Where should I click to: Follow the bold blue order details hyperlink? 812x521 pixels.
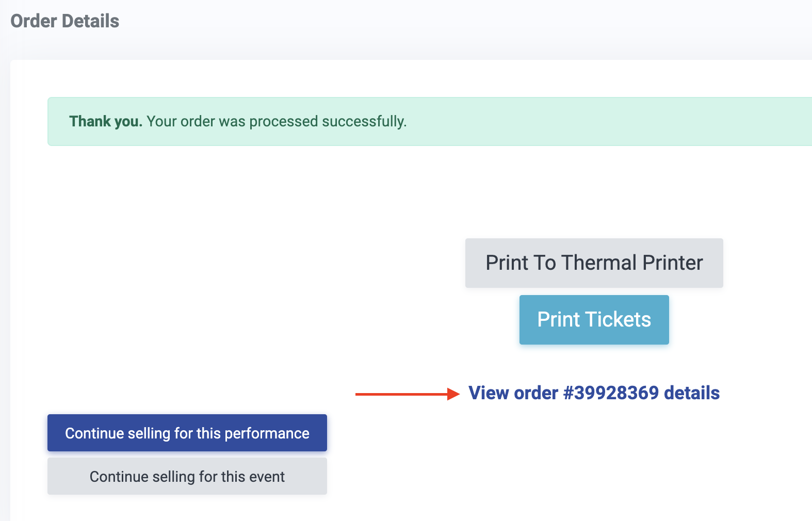594,393
